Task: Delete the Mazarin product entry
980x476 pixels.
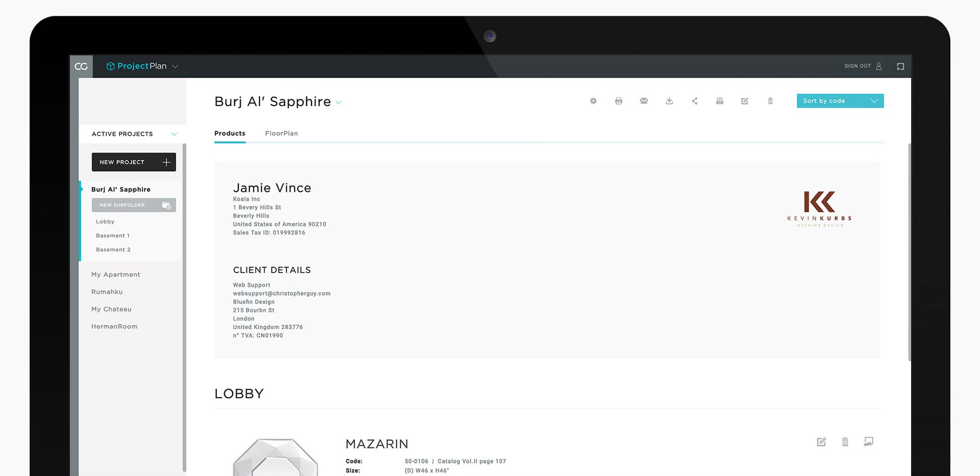Action: pos(845,442)
